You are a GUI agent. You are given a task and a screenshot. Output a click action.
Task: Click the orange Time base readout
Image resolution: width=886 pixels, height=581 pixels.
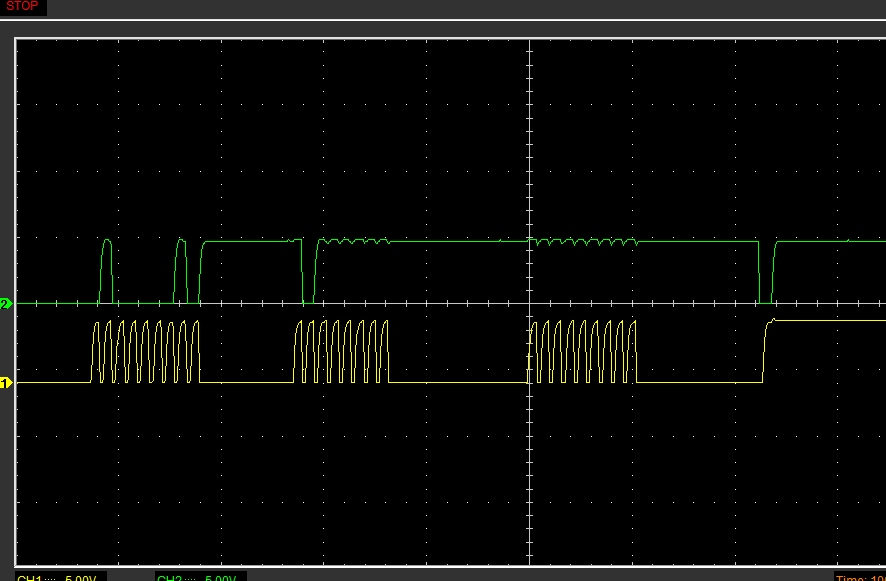[x=859, y=577]
